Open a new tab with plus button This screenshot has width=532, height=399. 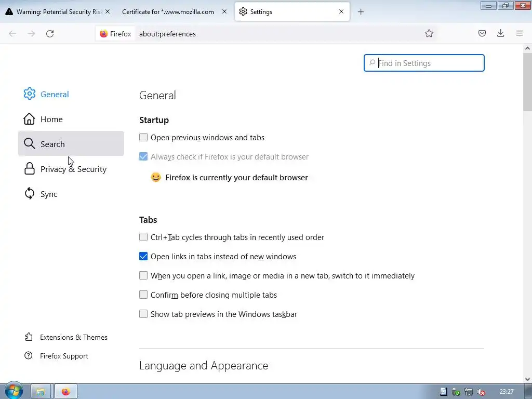(361, 12)
